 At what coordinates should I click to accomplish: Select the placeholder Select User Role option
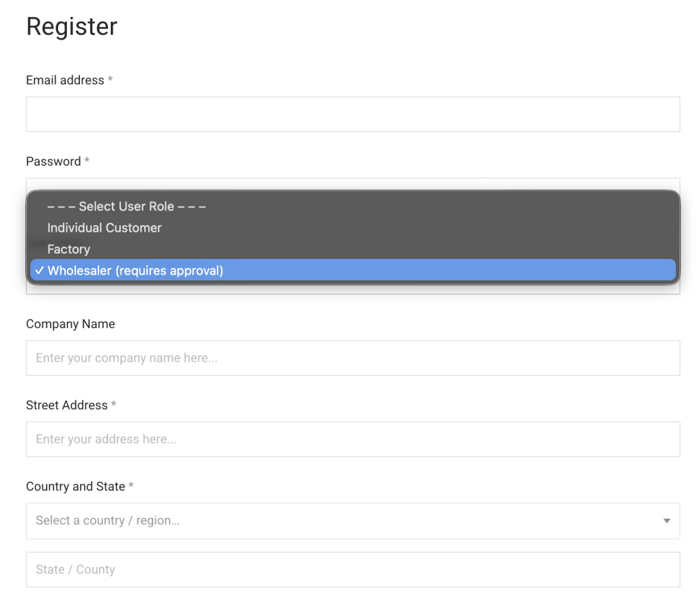pos(126,206)
